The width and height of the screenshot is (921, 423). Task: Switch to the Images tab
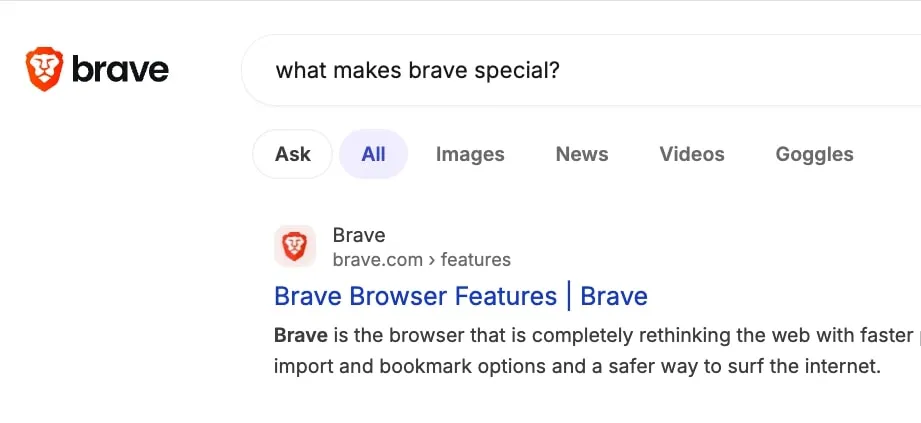point(470,154)
